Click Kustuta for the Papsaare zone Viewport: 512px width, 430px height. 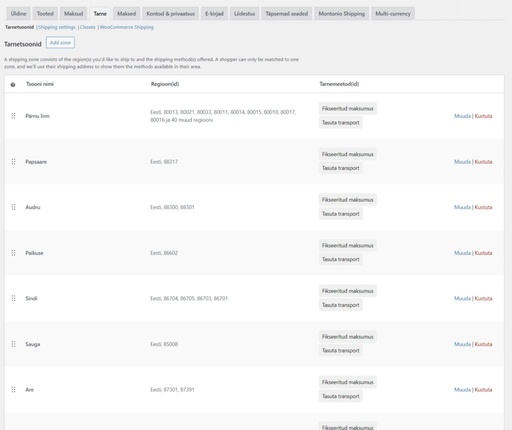coord(483,162)
